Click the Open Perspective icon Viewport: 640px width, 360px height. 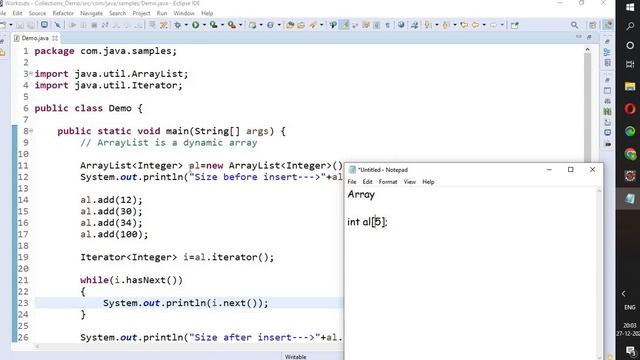click(593, 25)
